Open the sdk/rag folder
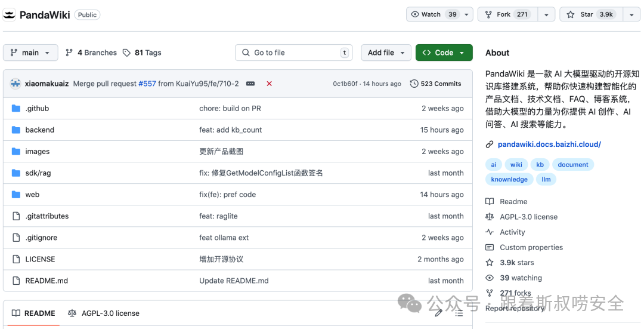The image size is (644, 329). tap(38, 173)
